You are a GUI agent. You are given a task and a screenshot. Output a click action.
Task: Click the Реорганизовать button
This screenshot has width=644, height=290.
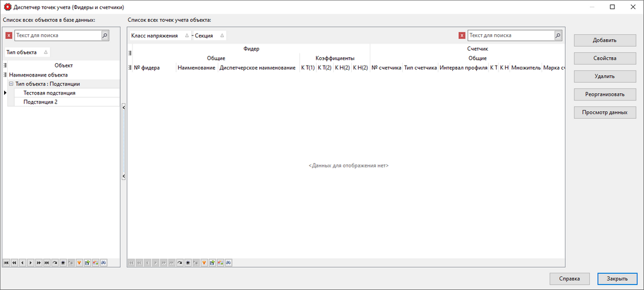click(x=605, y=94)
